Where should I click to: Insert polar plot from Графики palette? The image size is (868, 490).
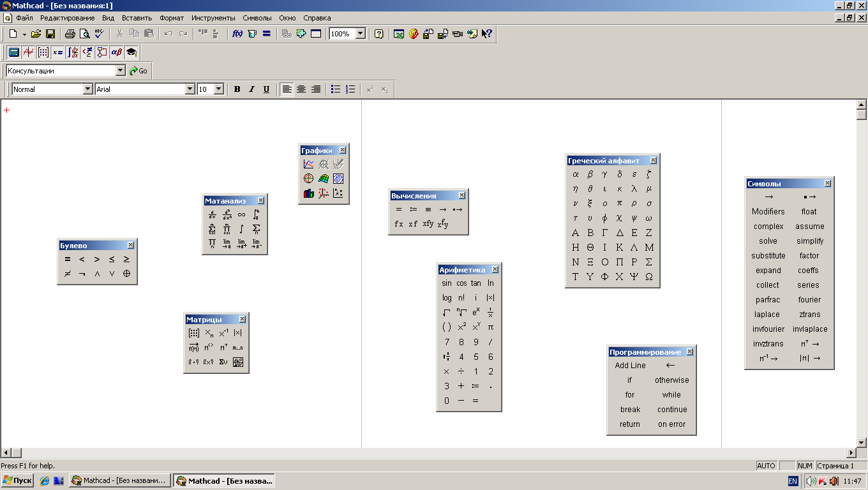point(309,179)
